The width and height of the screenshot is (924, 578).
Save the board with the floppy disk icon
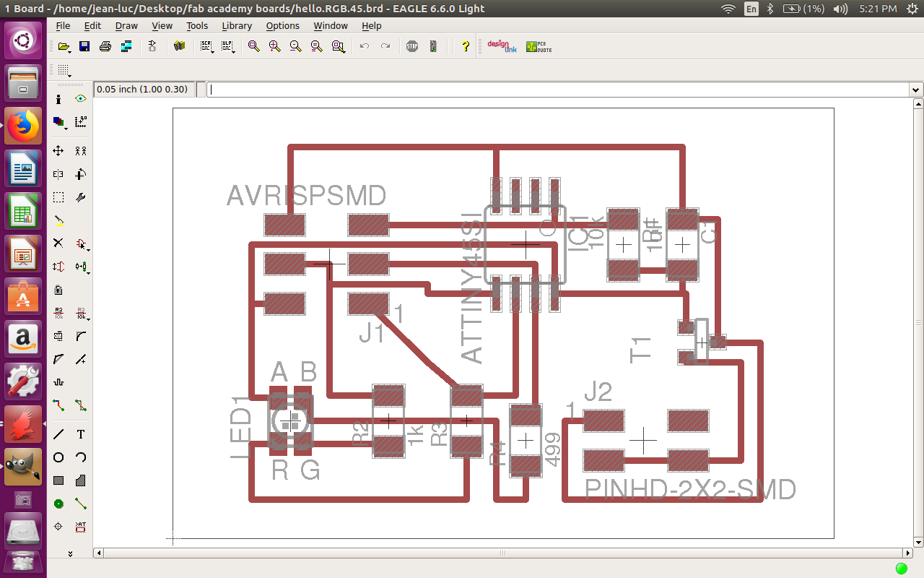pos(84,46)
